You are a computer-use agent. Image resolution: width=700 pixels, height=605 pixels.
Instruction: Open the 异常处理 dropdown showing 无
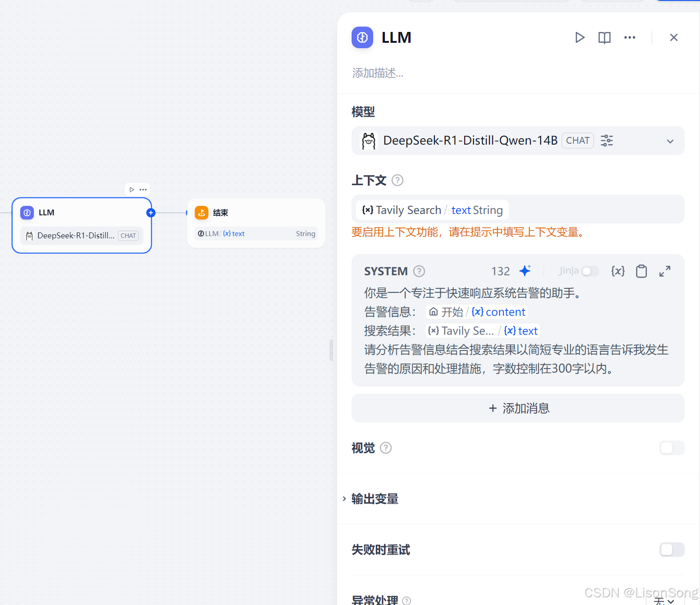pos(664,601)
